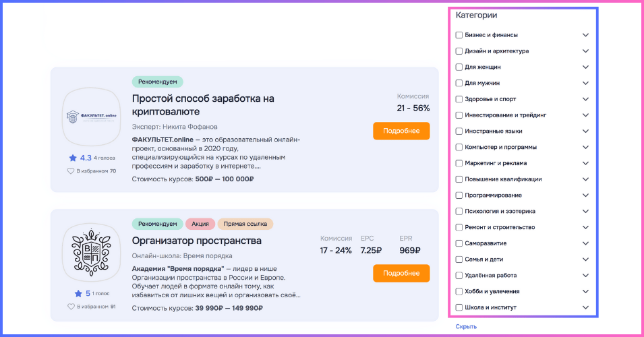
Task: Click the "Категории" panel heading
Action: 477,16
